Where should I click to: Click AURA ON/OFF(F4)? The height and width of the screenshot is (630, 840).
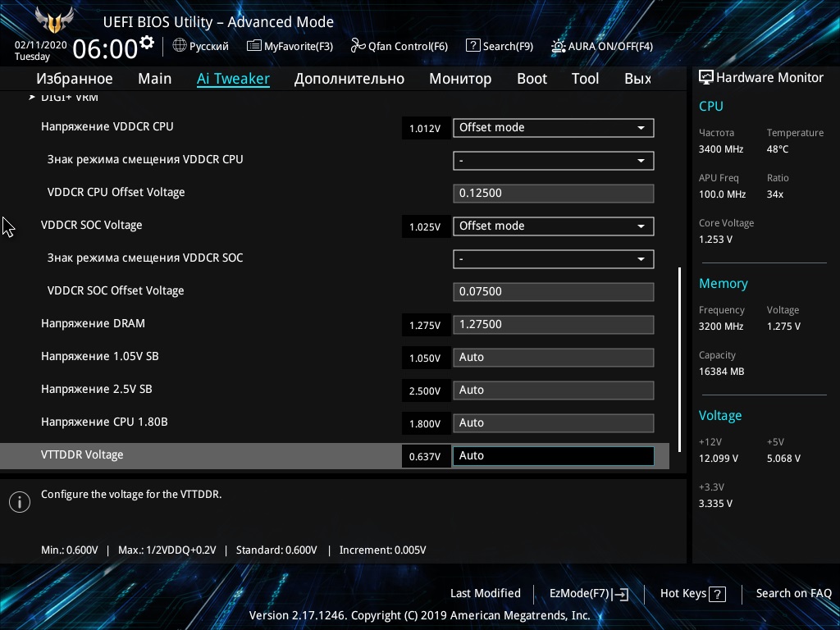610,47
